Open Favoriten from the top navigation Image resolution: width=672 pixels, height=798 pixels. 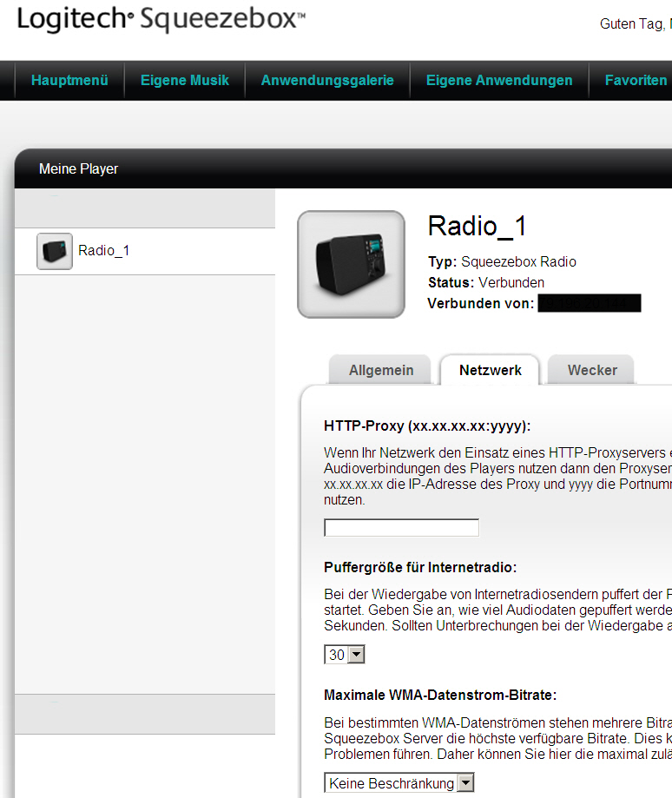pos(636,80)
